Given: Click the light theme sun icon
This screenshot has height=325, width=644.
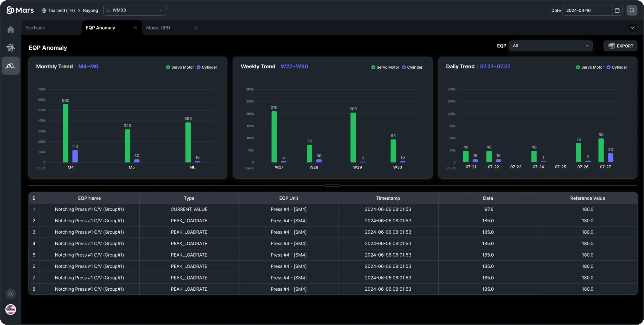Looking at the screenshot, I should 10,294.
